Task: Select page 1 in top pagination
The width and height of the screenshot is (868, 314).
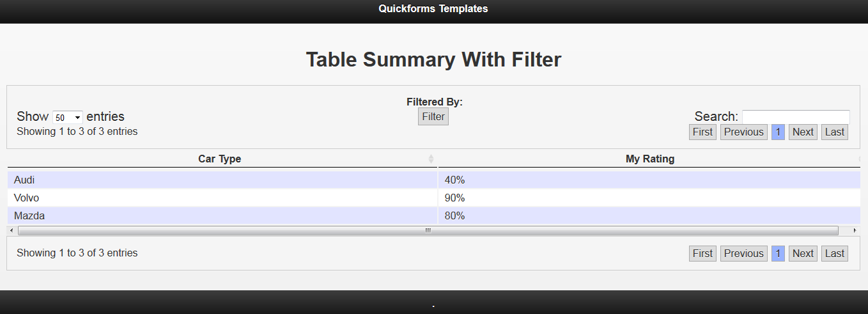Action: pyautogui.click(x=778, y=132)
